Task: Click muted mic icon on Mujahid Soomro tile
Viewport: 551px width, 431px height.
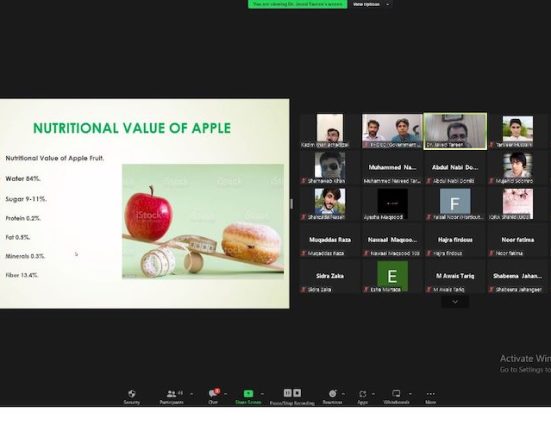Action: [492, 181]
